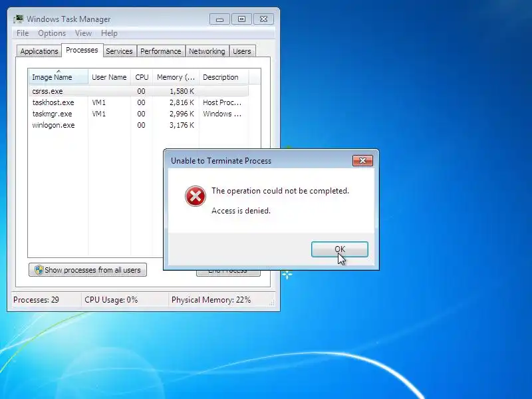Sort by CPU column header

click(x=142, y=77)
